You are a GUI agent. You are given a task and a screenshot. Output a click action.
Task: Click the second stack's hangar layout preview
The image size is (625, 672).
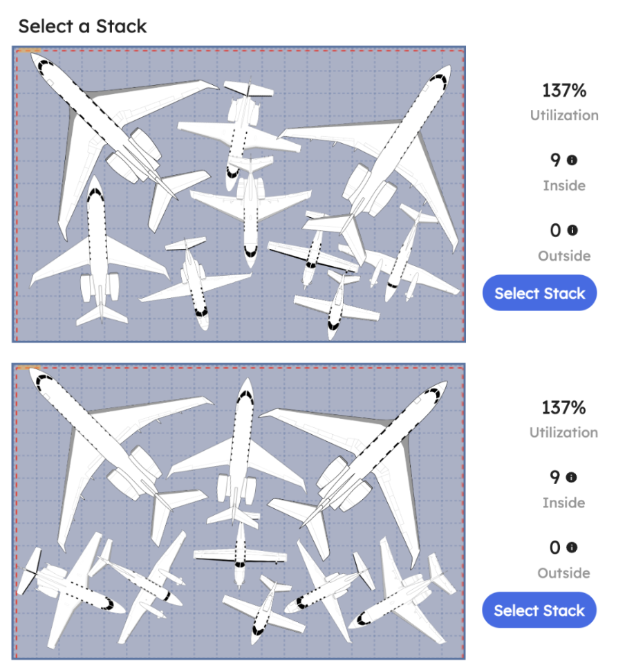tap(239, 512)
